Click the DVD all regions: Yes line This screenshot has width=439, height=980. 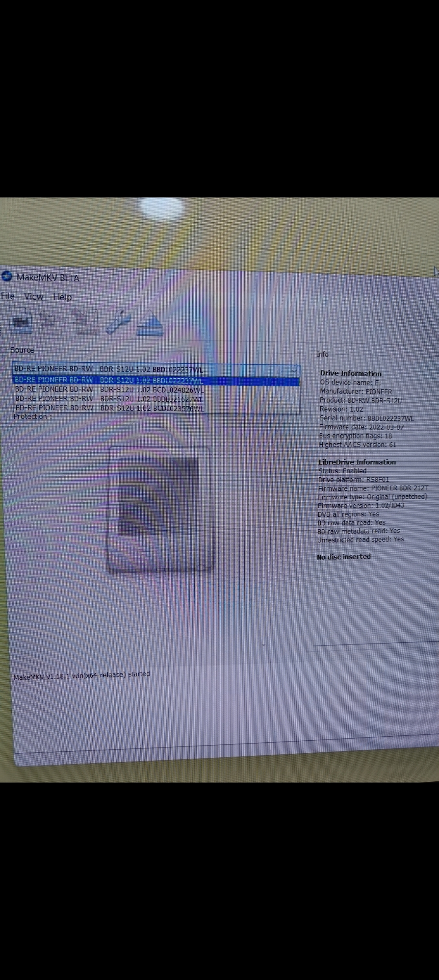pos(348,514)
